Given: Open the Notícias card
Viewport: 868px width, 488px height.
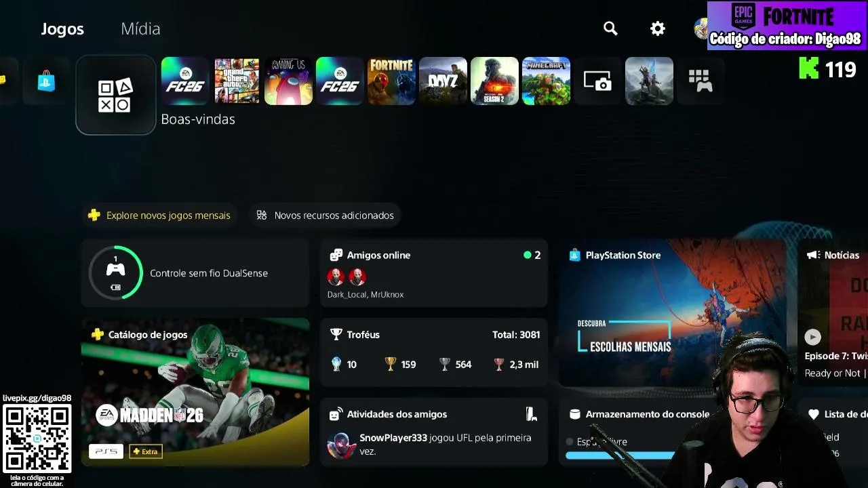Looking at the screenshot, I should (833, 313).
